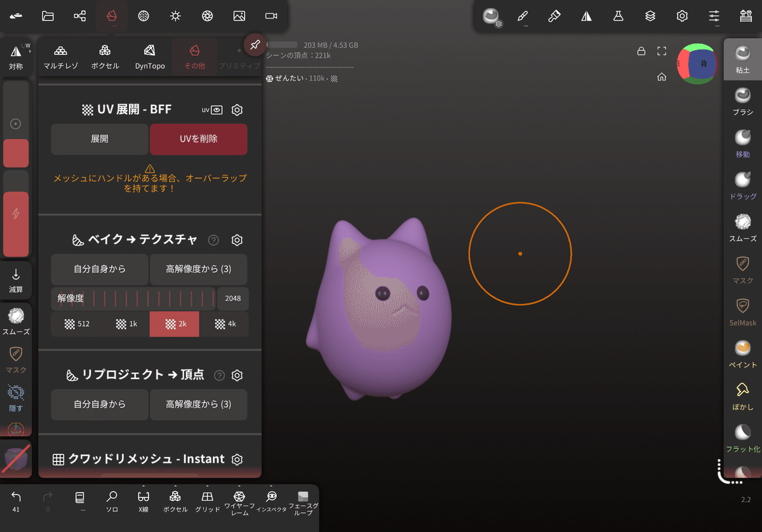The width and height of the screenshot is (762, 532).
Task: Switch to the DynTopo tab
Action: tap(149, 57)
